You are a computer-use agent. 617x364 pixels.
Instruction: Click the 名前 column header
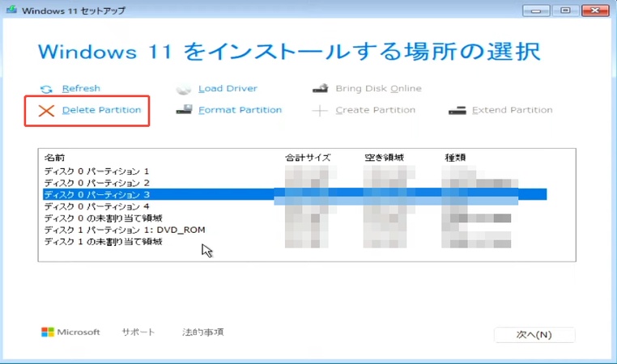[x=54, y=158]
